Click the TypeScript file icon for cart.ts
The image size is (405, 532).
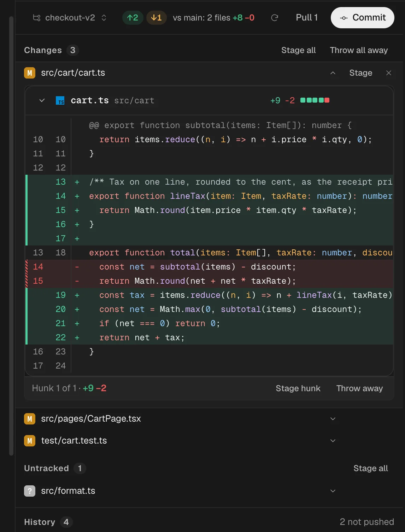pos(60,100)
